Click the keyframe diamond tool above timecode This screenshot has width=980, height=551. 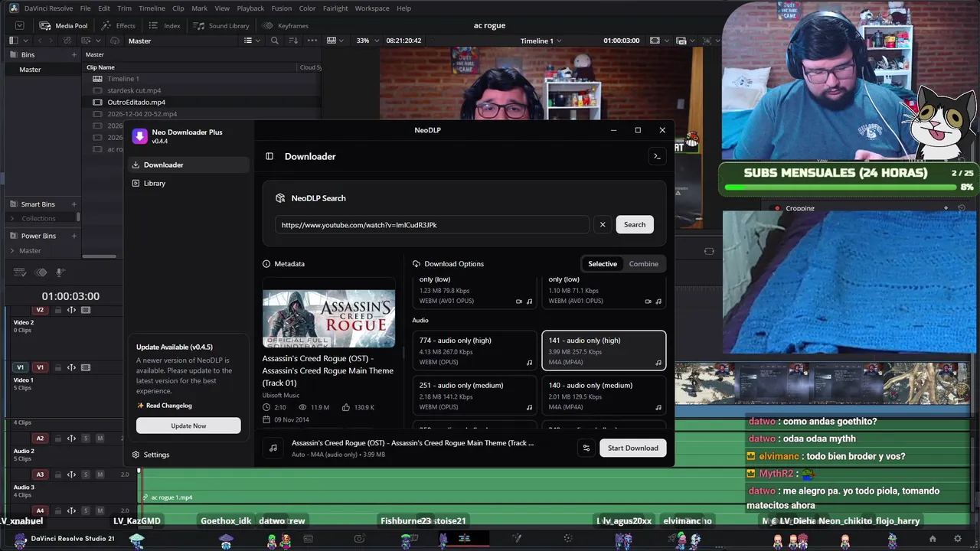pyautogui.click(x=41, y=272)
